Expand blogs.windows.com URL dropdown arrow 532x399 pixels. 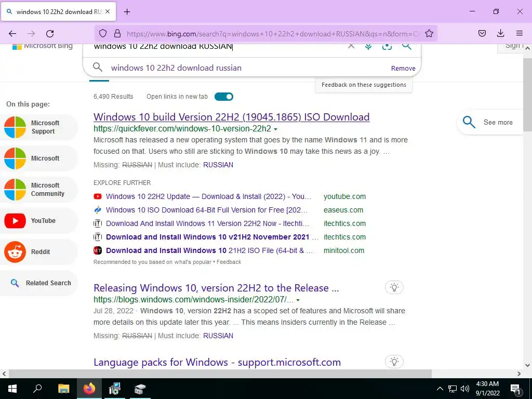coord(298,300)
